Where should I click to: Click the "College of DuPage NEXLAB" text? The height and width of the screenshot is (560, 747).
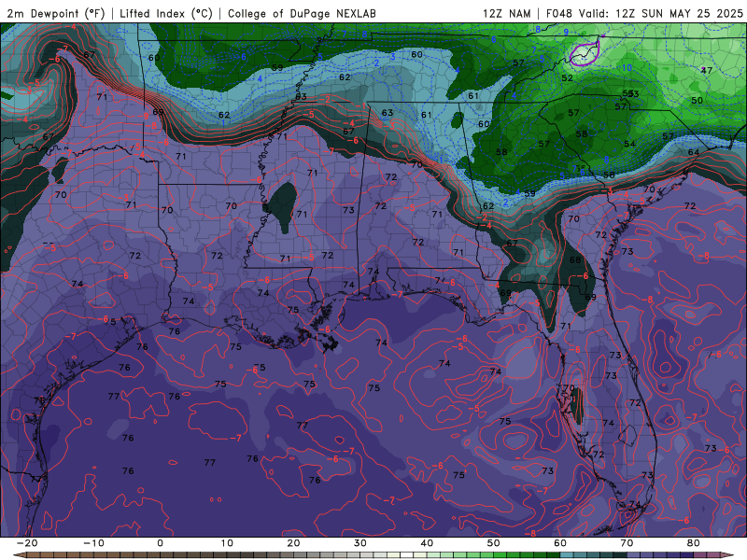click(x=302, y=13)
